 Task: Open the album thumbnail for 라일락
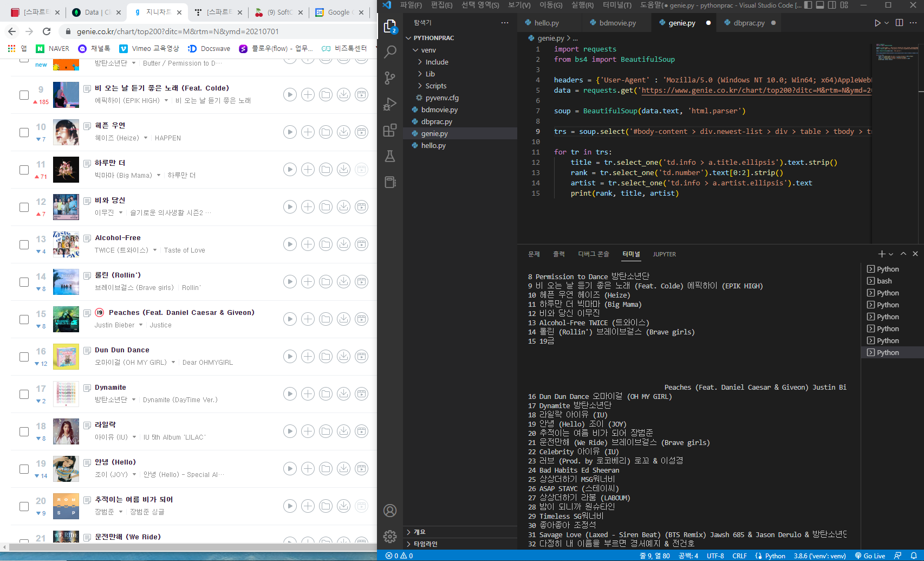click(66, 431)
